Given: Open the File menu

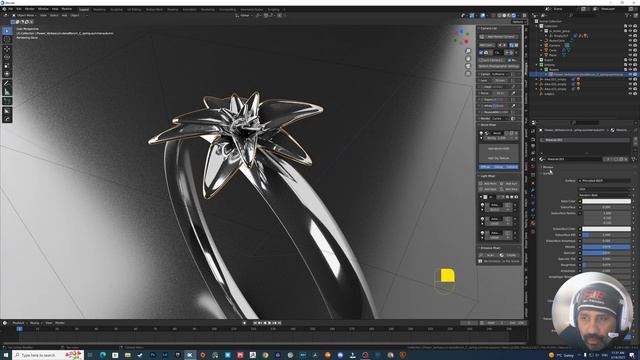Looking at the screenshot, I should click(x=11, y=9).
